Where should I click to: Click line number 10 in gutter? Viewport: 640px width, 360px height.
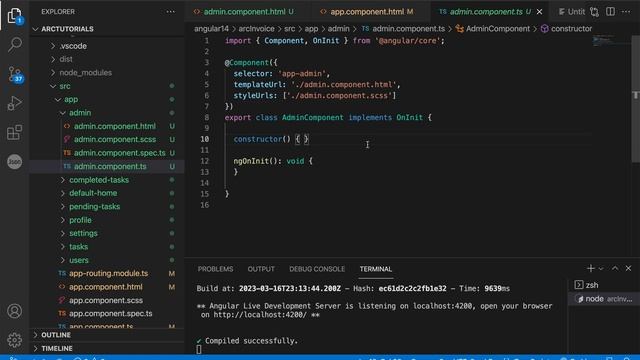[204, 139]
